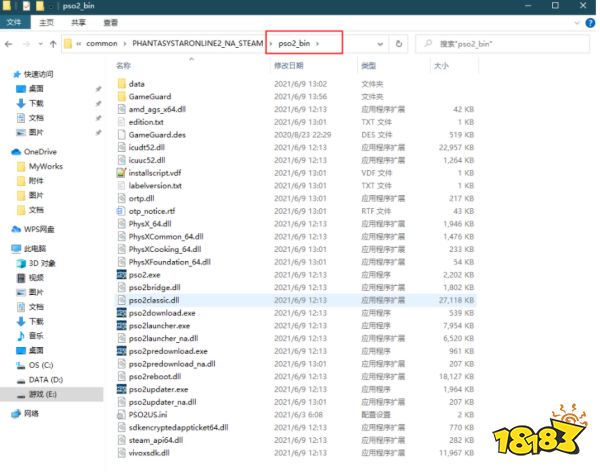Sort by the 大小 column header
This screenshot has width=600, height=472.
click(441, 66)
